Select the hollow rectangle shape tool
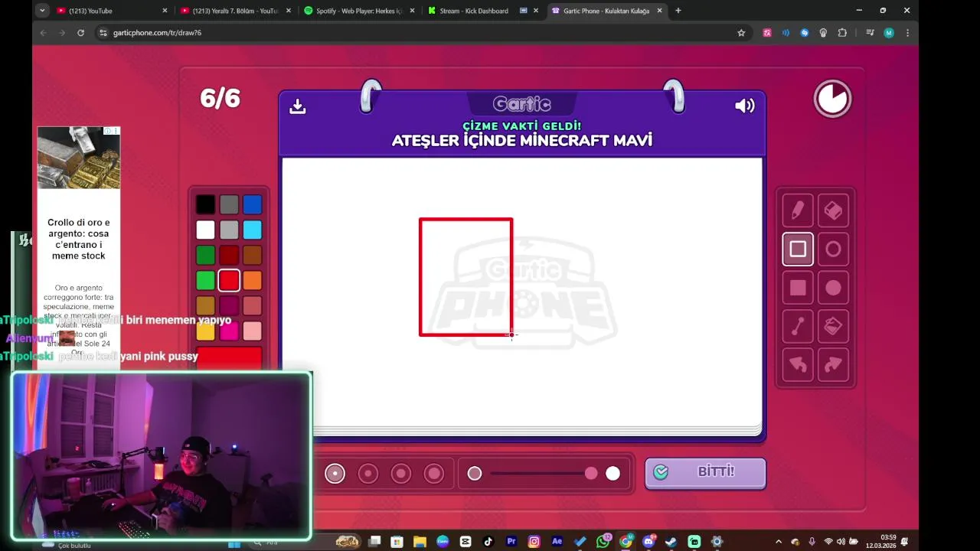The image size is (980, 551). click(x=798, y=249)
